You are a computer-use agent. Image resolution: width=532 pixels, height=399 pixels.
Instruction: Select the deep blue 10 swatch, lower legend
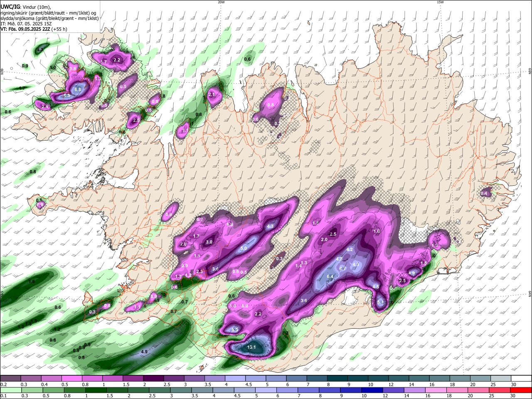point(372,390)
